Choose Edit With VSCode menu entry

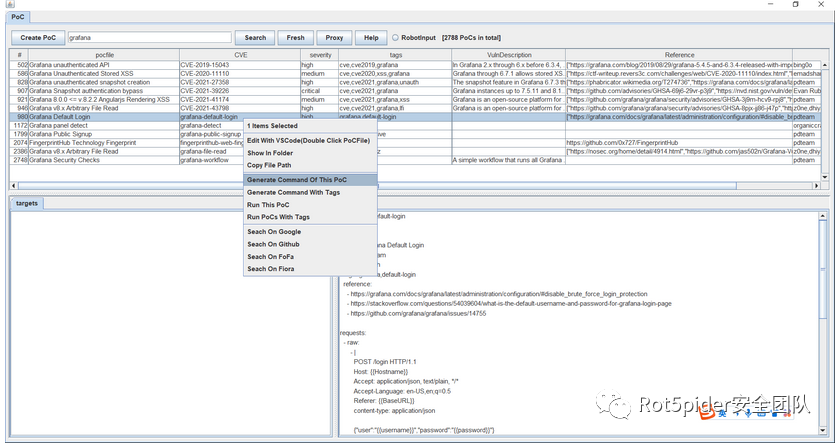pyautogui.click(x=309, y=140)
